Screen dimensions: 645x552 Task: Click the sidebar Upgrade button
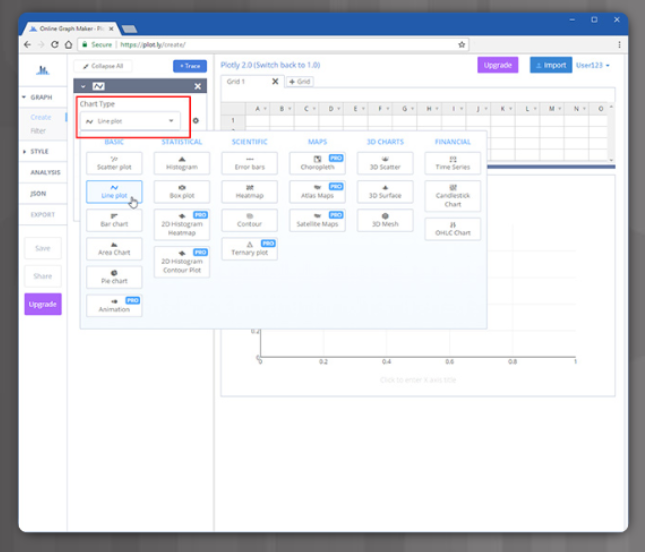[43, 304]
